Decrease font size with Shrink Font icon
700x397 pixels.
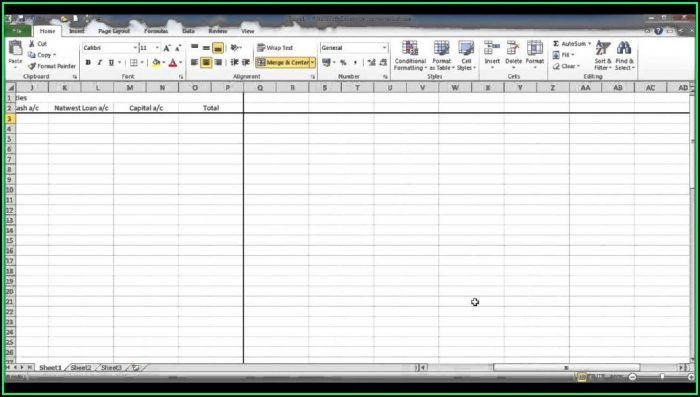pyautogui.click(x=178, y=48)
